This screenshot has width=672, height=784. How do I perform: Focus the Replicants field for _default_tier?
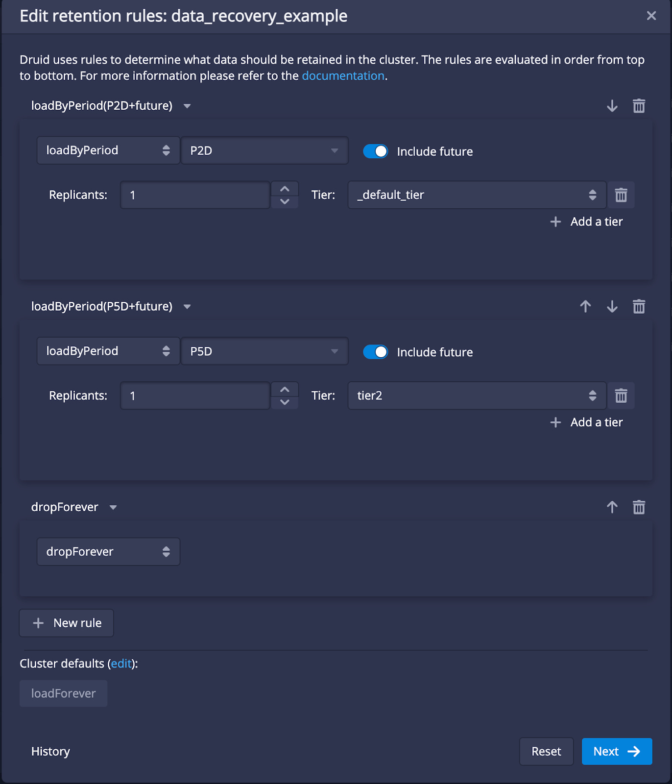point(195,195)
